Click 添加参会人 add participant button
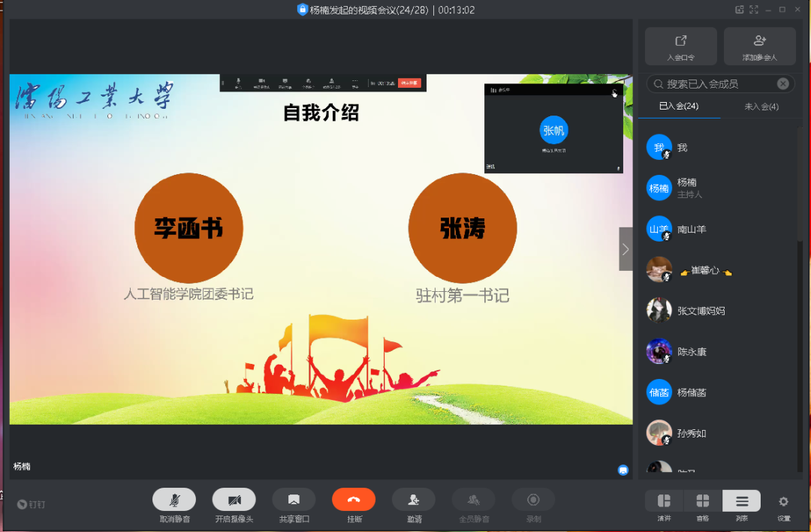Image resolution: width=811 pixels, height=532 pixels. pos(759,47)
